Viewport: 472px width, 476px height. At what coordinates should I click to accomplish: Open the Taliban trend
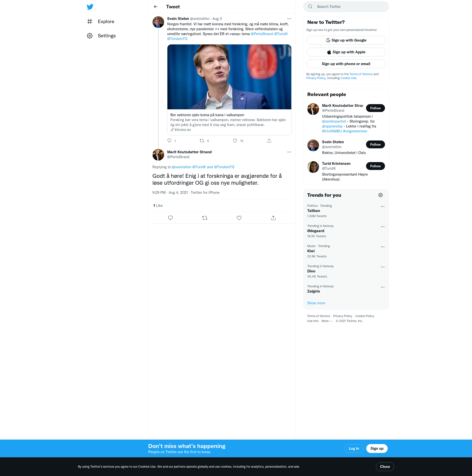(x=313, y=211)
